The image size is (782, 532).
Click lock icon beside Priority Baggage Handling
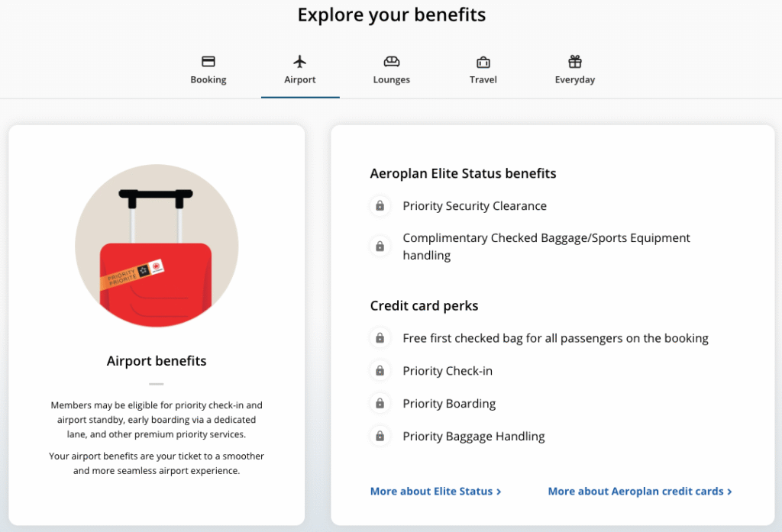[380, 437]
